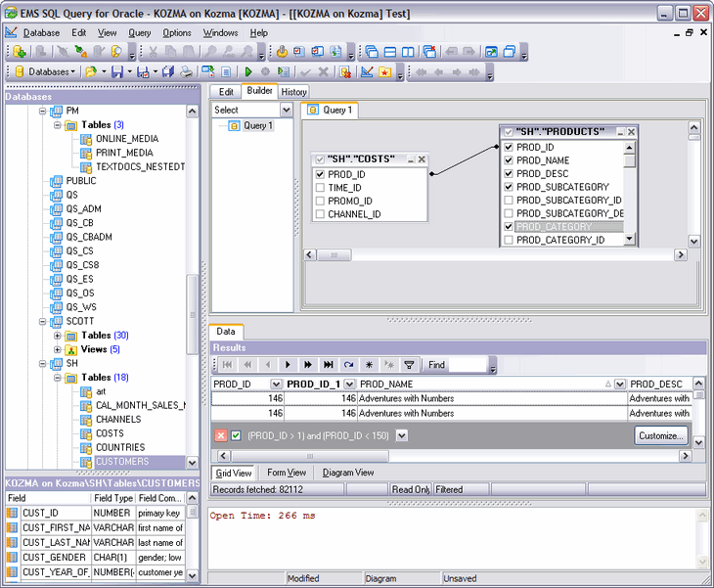Go to next record in Results

[x=288, y=364]
